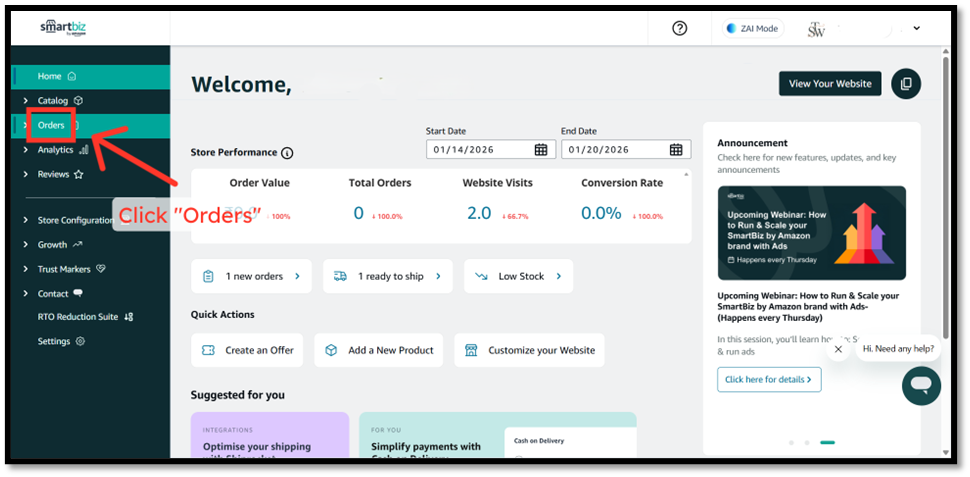Dismiss the 'Hi. Need any help?' popup
970x477 pixels.
(x=838, y=349)
